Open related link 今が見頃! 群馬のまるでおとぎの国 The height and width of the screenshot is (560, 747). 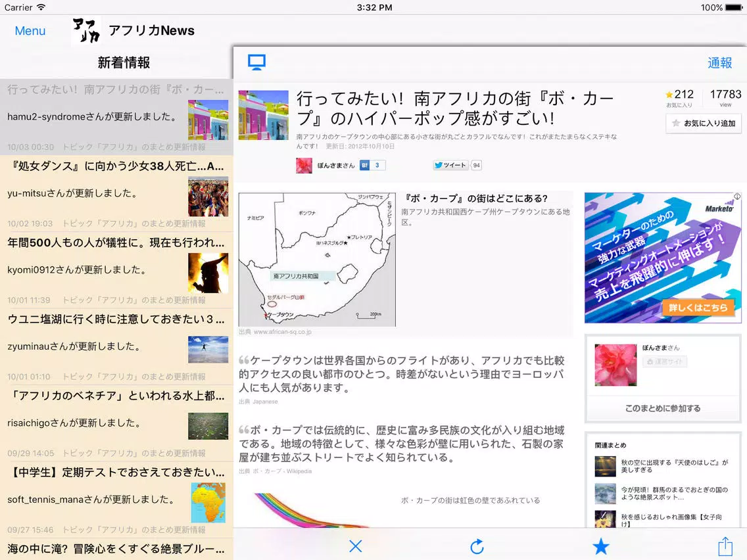coord(675,493)
